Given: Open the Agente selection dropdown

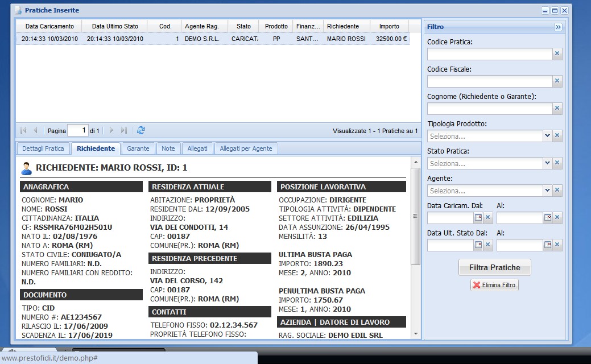Looking at the screenshot, I should coord(547,191).
